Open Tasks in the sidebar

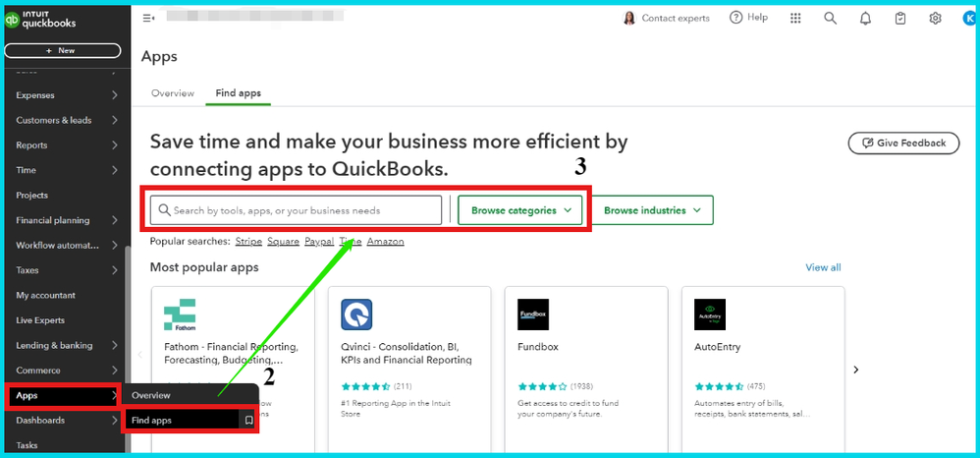(27, 445)
